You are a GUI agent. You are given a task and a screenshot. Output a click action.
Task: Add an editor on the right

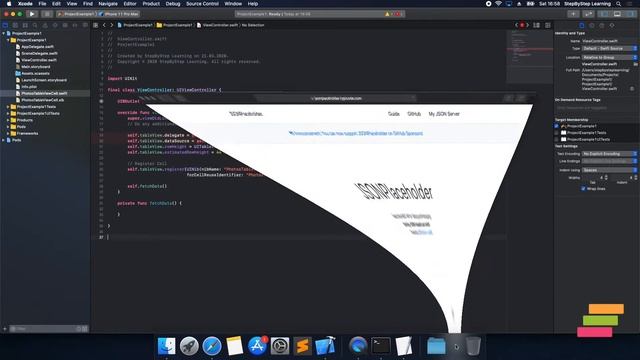pyautogui.click(x=547, y=25)
